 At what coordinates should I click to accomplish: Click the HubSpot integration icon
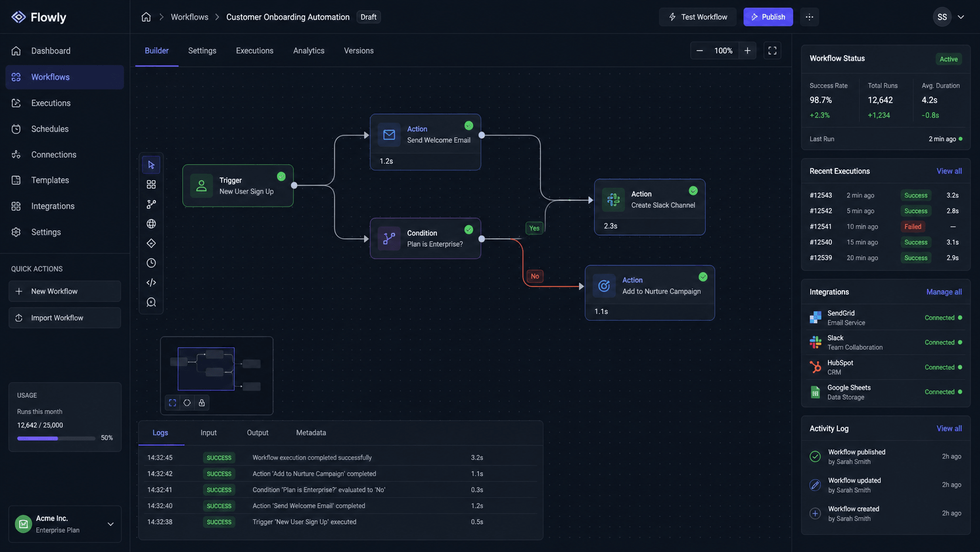click(x=815, y=367)
